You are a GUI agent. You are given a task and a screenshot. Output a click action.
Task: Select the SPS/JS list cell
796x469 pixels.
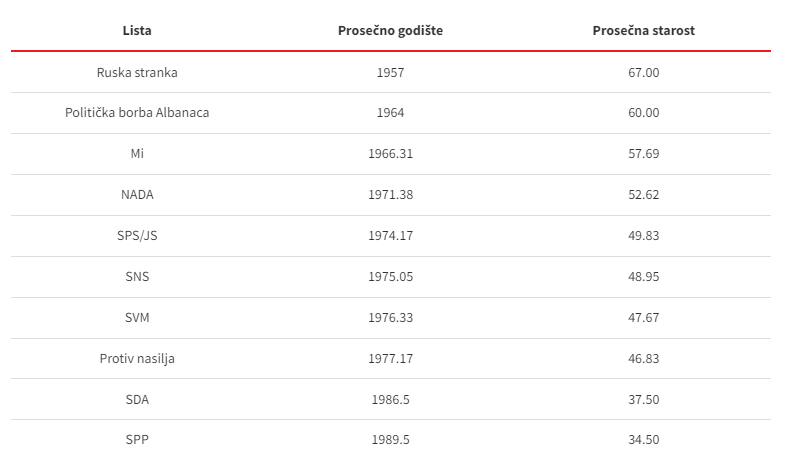(137, 236)
